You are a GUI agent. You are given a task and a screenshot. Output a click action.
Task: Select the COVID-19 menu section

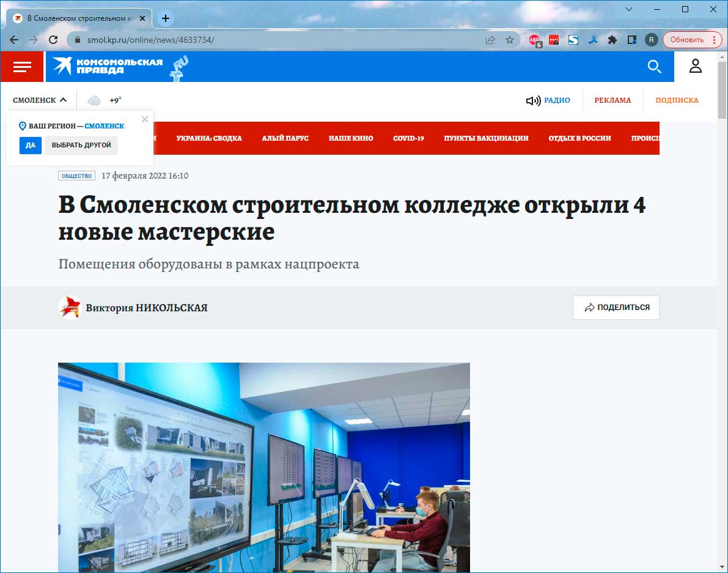(x=408, y=138)
